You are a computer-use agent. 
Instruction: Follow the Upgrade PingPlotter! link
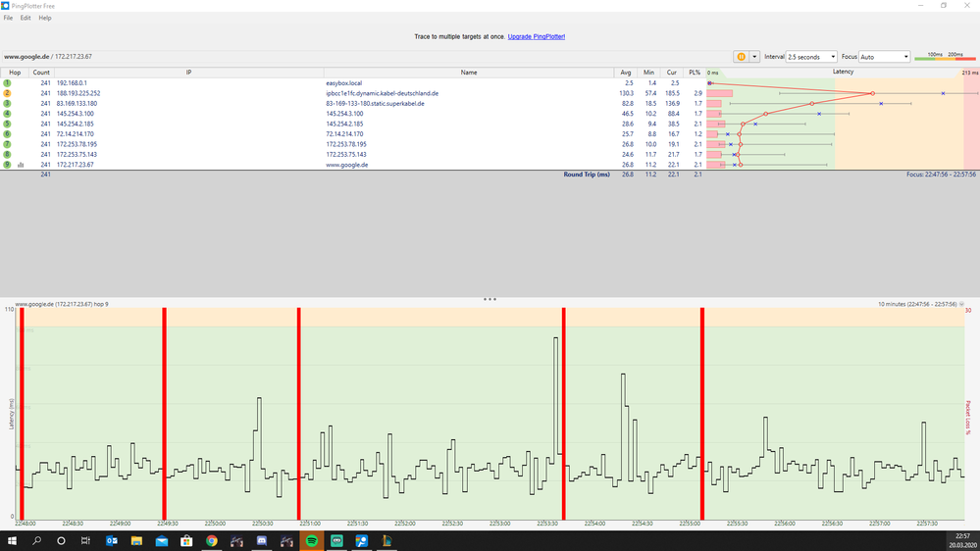[537, 37]
